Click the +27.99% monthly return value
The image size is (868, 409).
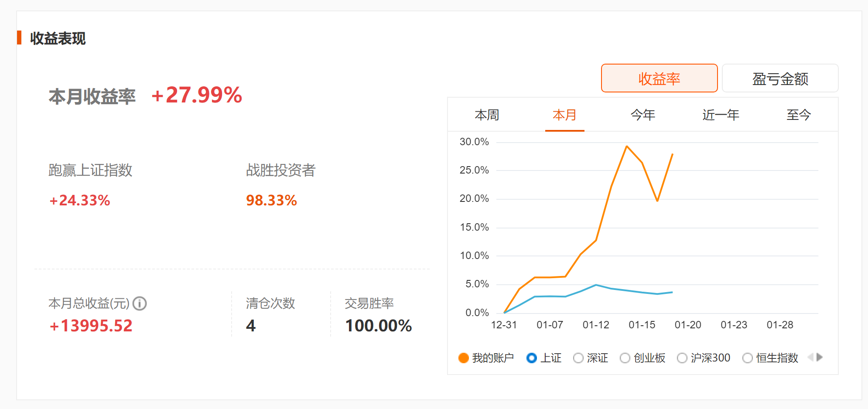(197, 95)
